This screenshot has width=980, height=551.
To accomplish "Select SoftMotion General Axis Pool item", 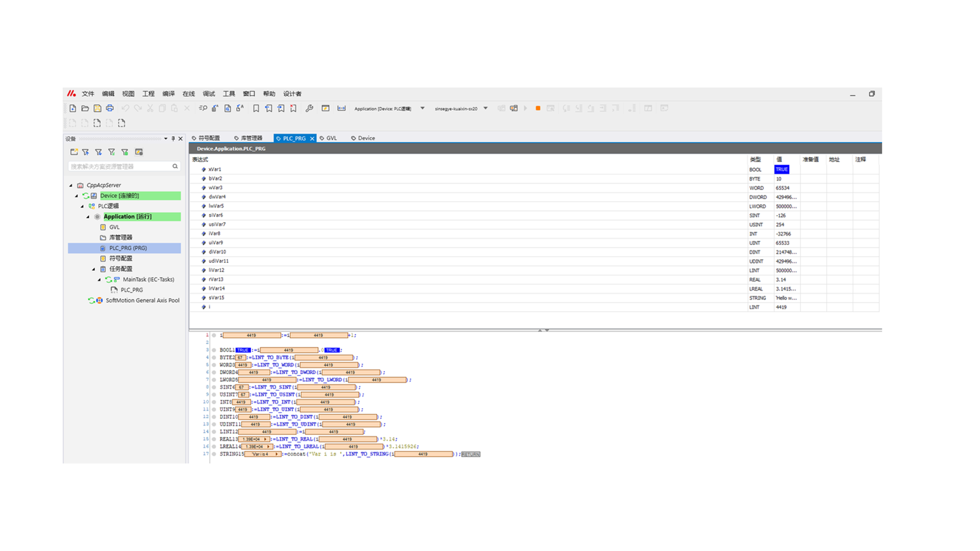I will click(x=142, y=300).
